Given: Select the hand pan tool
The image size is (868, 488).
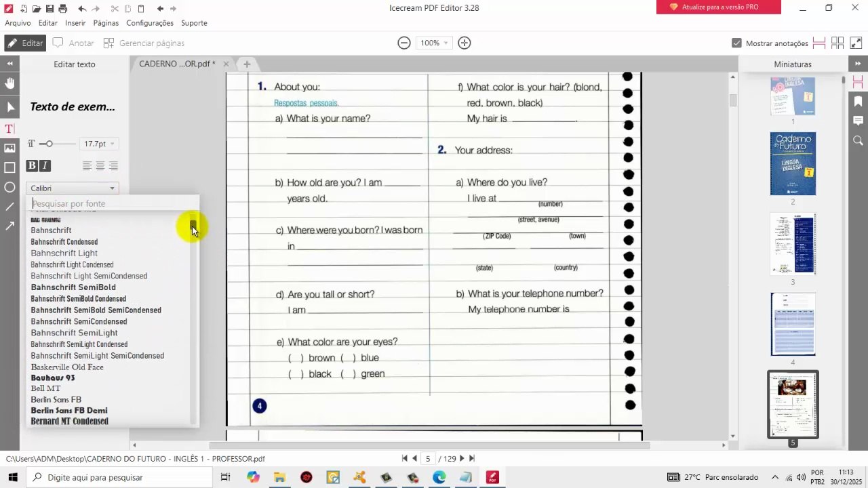Looking at the screenshot, I should [9, 83].
